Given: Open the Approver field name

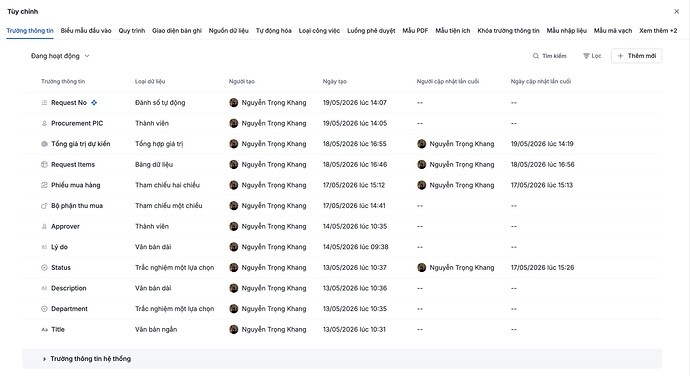Looking at the screenshot, I should click(65, 226).
